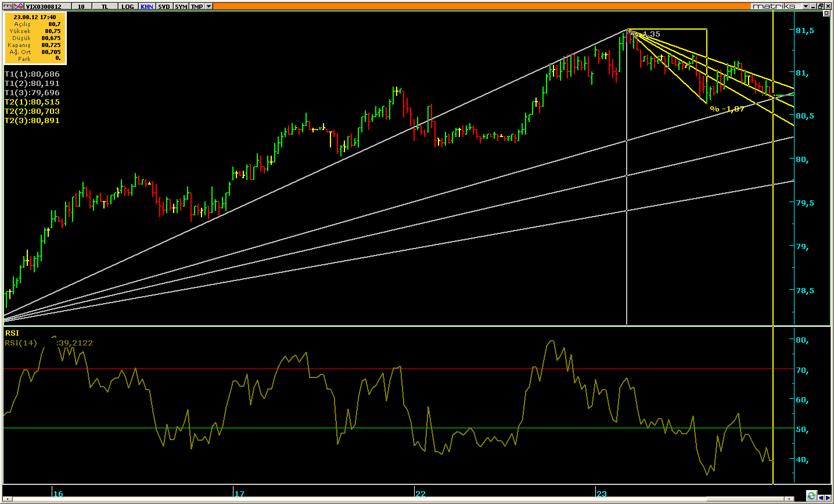Toggle the LOG scale button

pyautogui.click(x=128, y=6)
